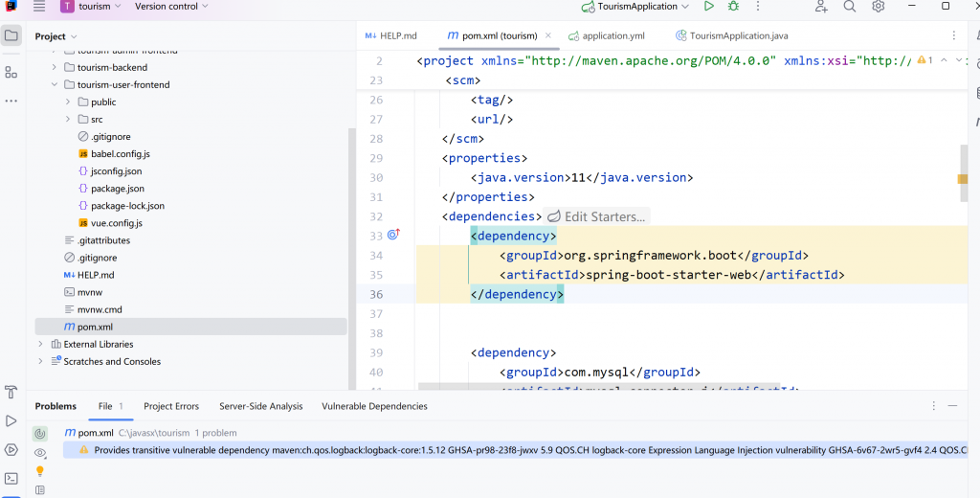Open the Server-Side Analysis tab
Viewport: 980px width, 498px height.
point(260,407)
